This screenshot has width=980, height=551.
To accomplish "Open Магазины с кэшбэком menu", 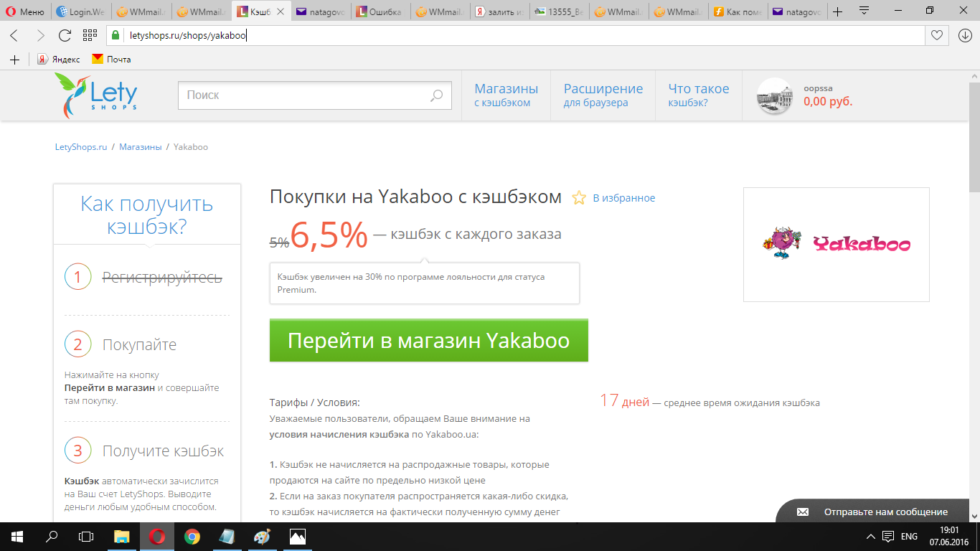I will [506, 95].
